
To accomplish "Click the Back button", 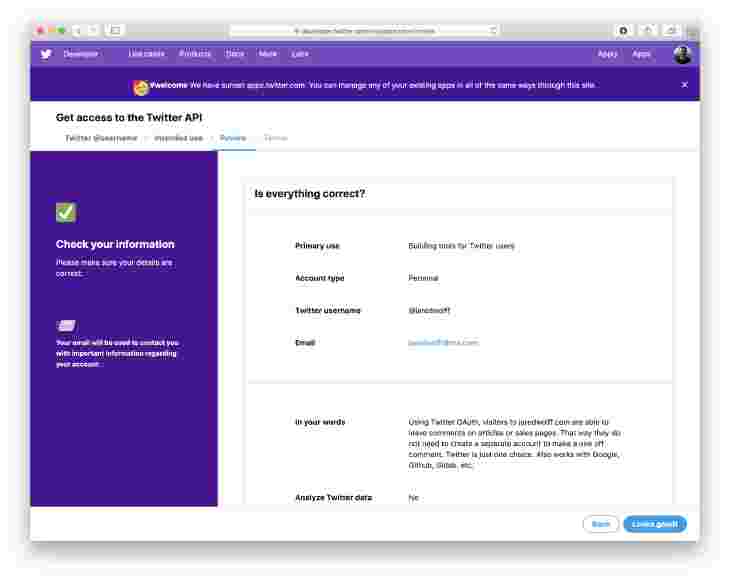I will 601,524.
